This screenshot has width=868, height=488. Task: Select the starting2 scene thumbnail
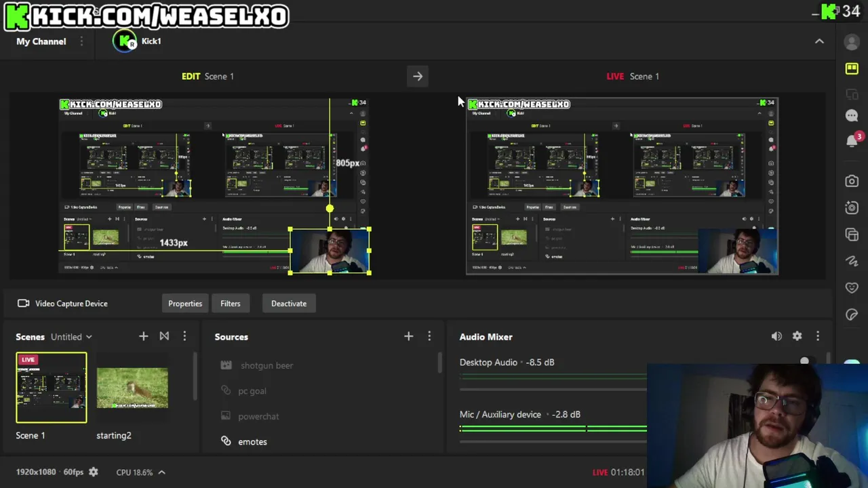(132, 388)
